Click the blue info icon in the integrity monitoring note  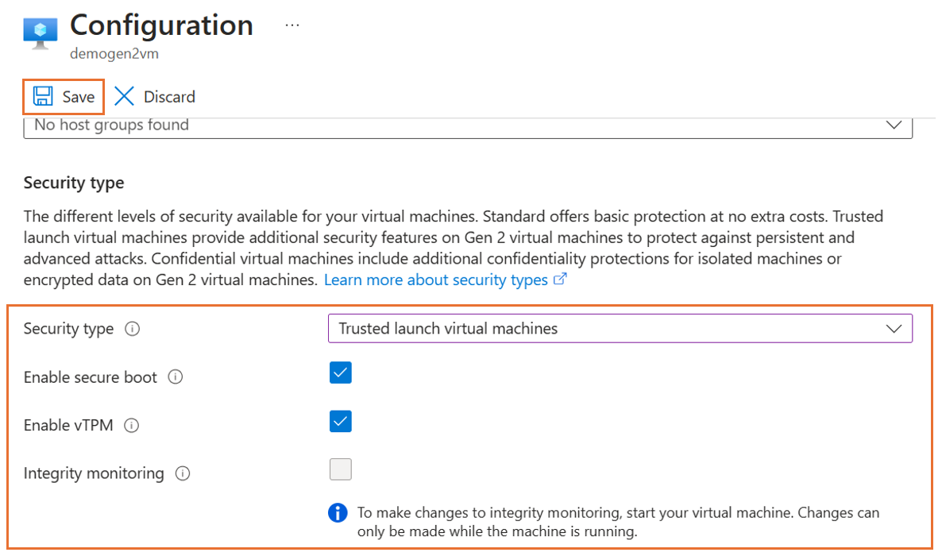pyautogui.click(x=338, y=513)
